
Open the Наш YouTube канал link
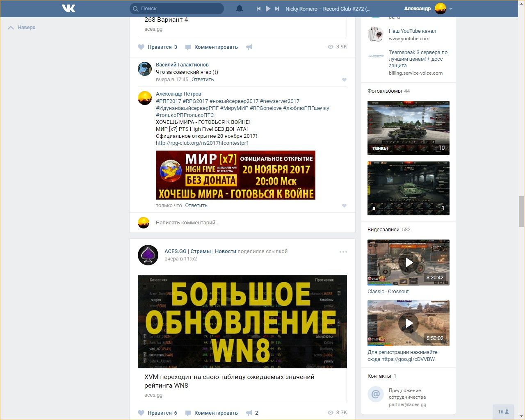(412, 31)
